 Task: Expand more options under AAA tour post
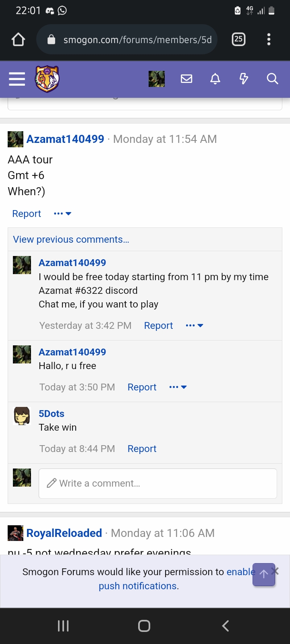pos(62,214)
